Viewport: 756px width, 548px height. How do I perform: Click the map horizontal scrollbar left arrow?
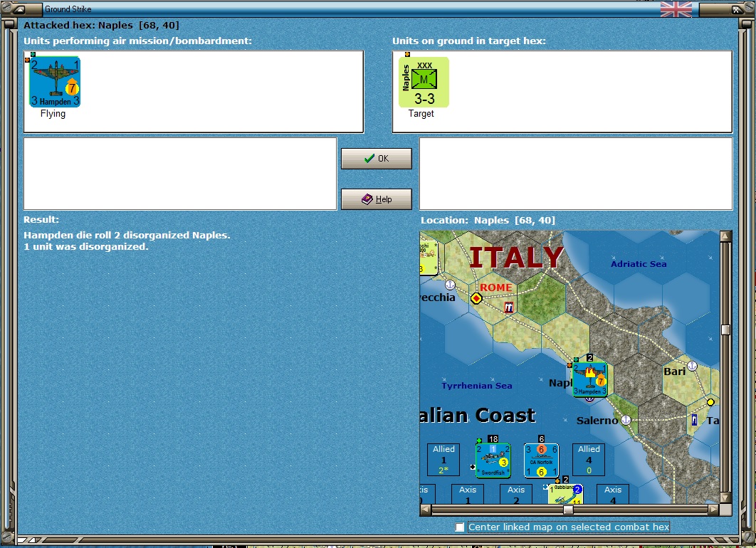(425, 510)
